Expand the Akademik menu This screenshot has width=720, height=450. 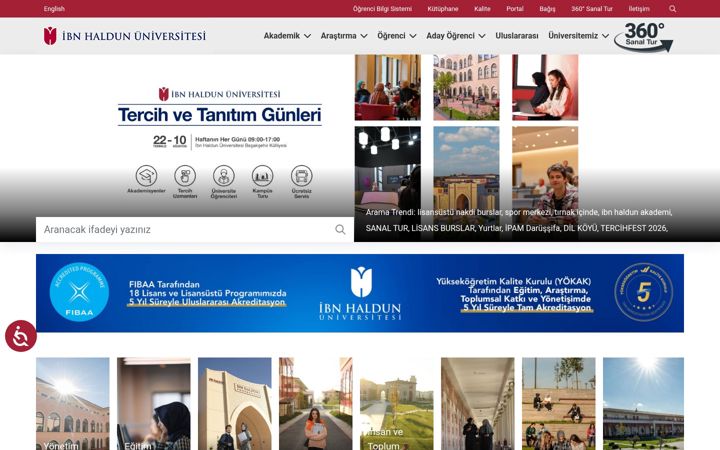tap(287, 36)
